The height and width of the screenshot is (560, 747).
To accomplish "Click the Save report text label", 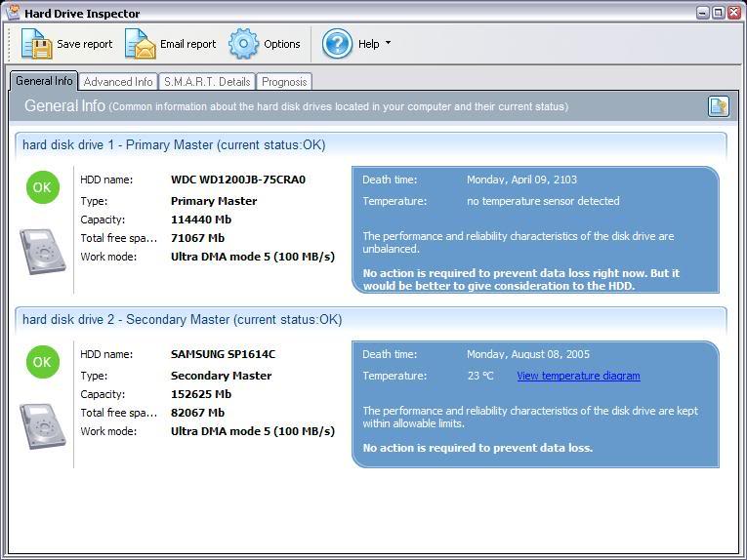I will click(84, 44).
